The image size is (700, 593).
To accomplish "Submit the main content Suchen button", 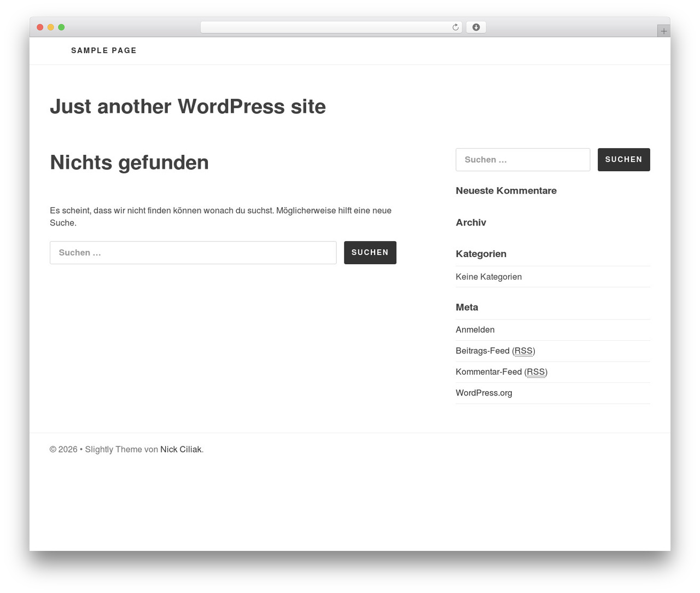I will pyautogui.click(x=370, y=253).
